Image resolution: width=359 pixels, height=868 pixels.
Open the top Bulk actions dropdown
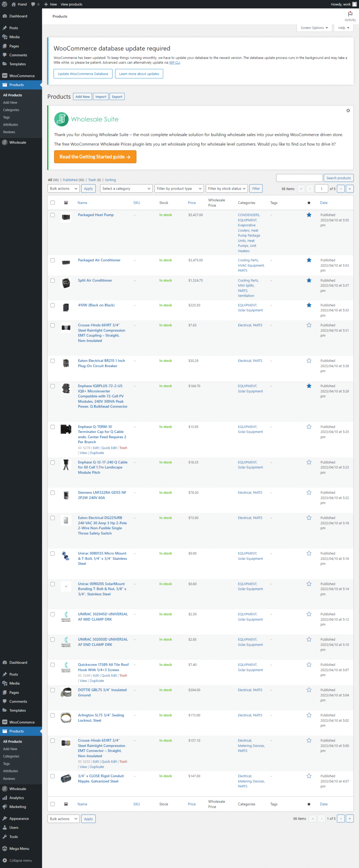pyautogui.click(x=63, y=189)
